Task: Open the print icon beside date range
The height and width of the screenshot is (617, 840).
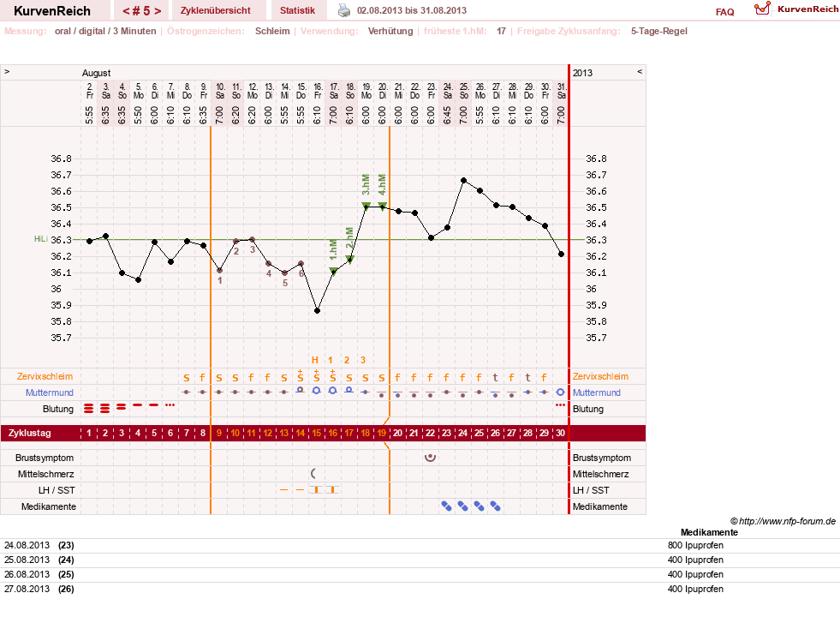Action: coord(344,10)
